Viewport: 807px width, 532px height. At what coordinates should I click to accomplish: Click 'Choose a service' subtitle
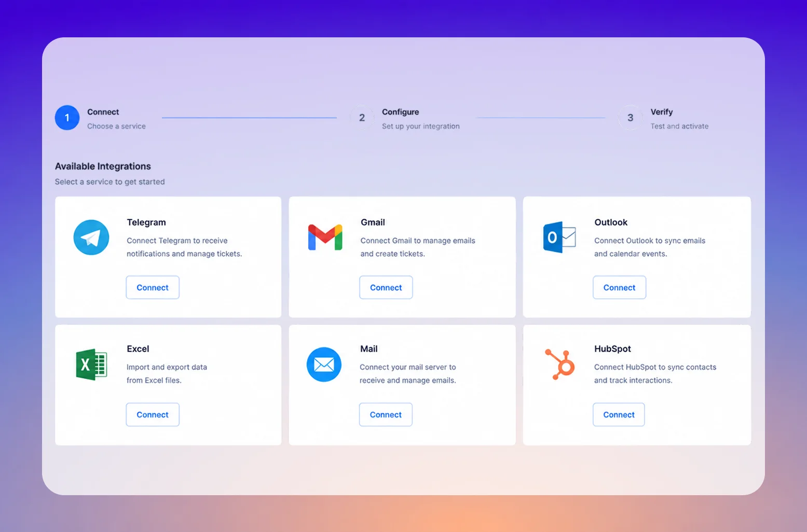coord(116,126)
